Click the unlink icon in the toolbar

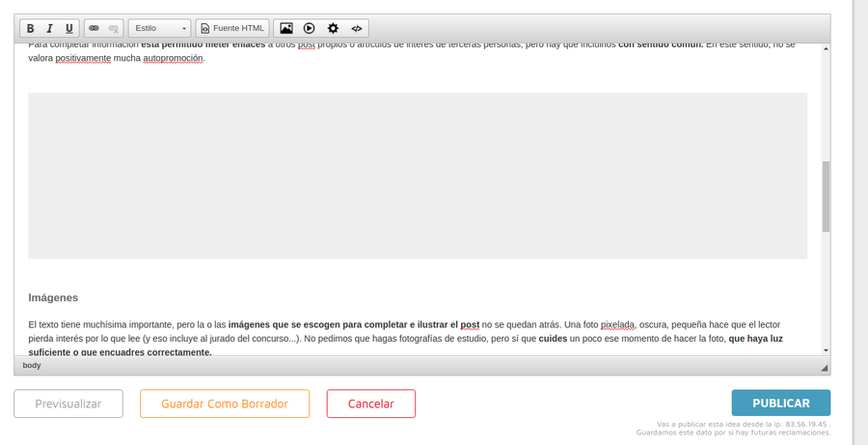click(114, 29)
